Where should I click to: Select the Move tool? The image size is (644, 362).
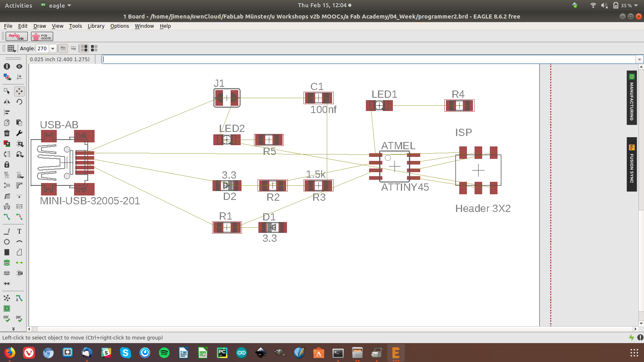tap(19, 91)
